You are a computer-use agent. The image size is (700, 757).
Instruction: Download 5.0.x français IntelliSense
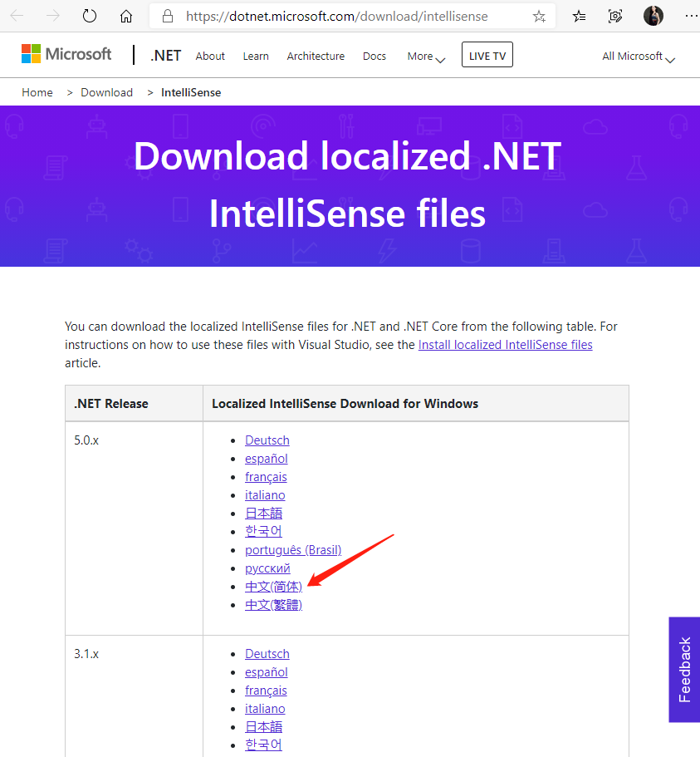click(x=266, y=477)
